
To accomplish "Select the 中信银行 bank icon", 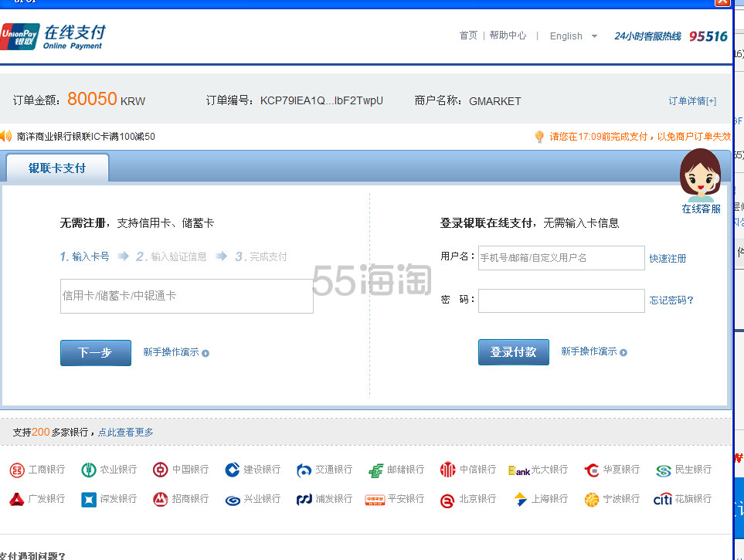I will coord(447,470).
